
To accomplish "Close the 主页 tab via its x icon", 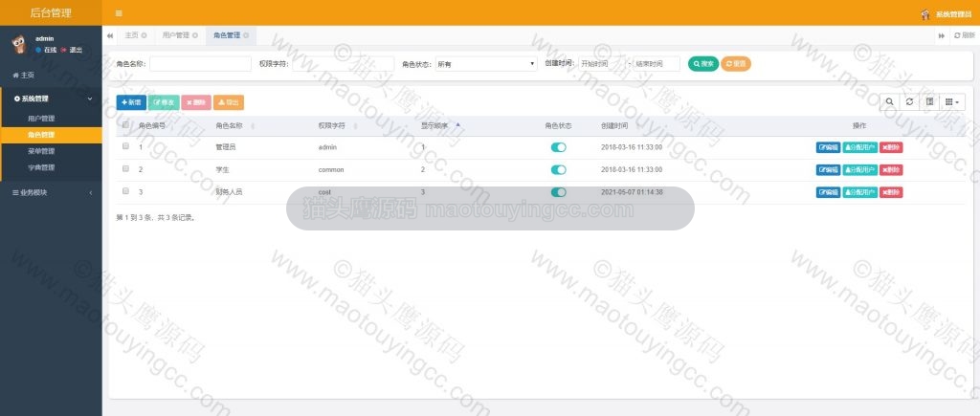I will [x=144, y=35].
